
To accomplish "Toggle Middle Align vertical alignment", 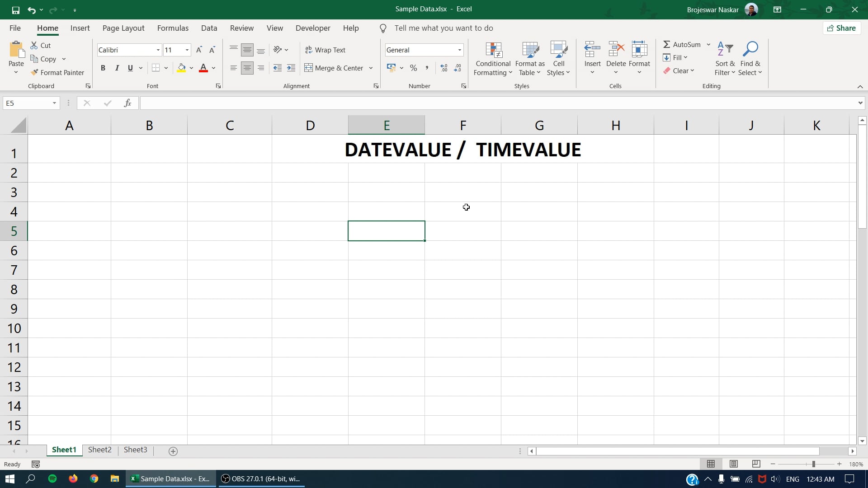I will click(x=247, y=50).
